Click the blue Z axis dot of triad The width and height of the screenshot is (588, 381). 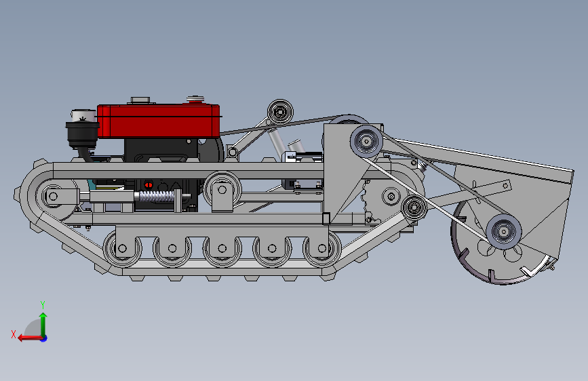(x=44, y=338)
